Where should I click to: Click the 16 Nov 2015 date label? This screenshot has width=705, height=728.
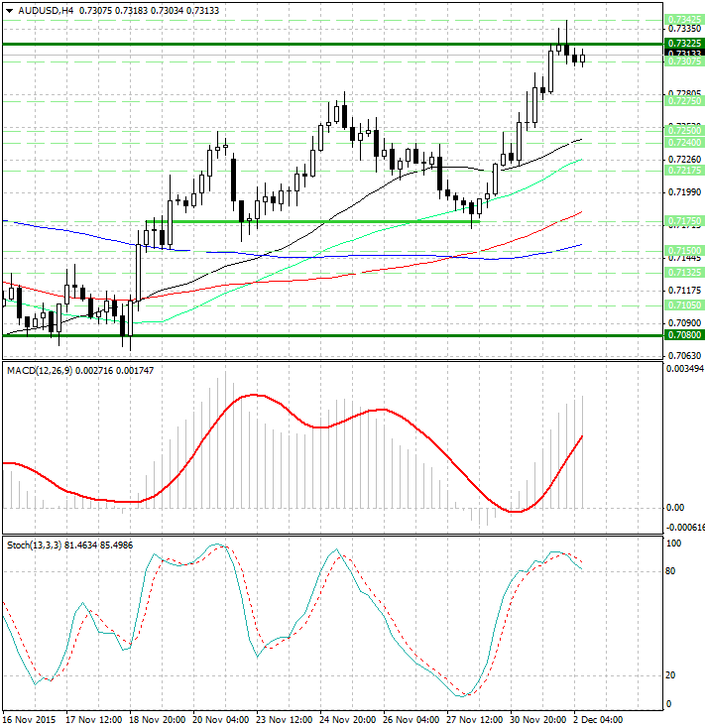pyautogui.click(x=29, y=720)
